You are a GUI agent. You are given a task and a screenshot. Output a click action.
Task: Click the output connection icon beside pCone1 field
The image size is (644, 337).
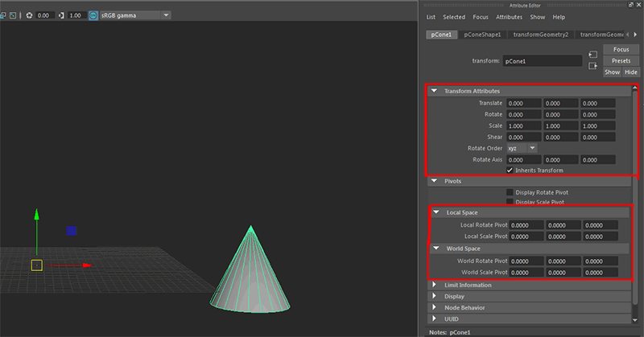coord(592,66)
